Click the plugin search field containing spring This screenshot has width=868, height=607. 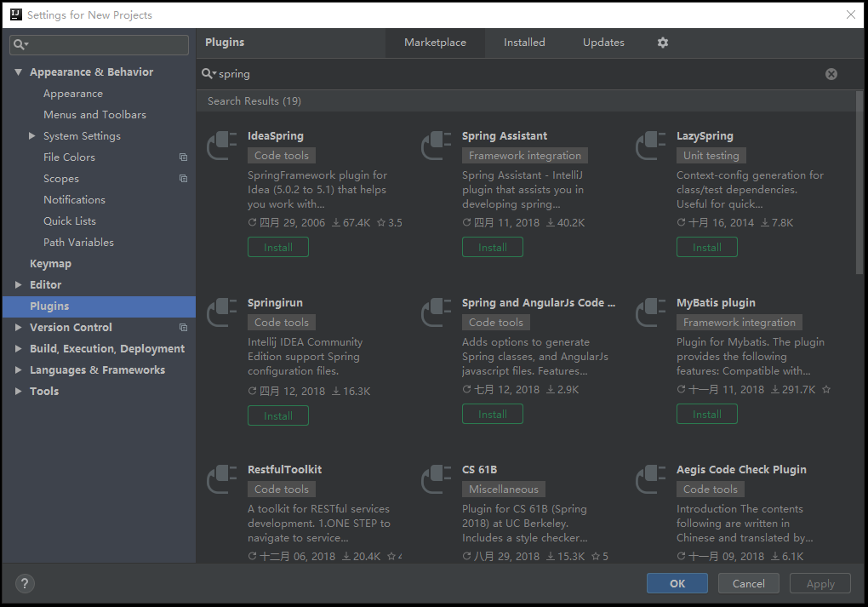[x=517, y=74]
